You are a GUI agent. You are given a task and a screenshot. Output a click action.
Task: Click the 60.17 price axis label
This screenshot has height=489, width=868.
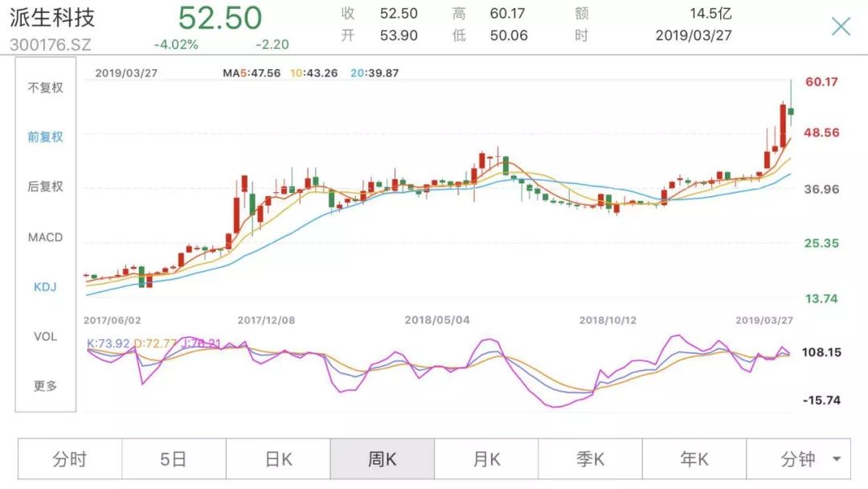coord(821,82)
